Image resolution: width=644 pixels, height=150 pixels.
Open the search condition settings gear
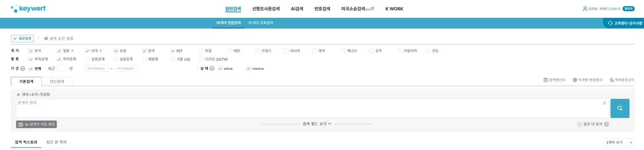pyautogui.click(x=46, y=39)
